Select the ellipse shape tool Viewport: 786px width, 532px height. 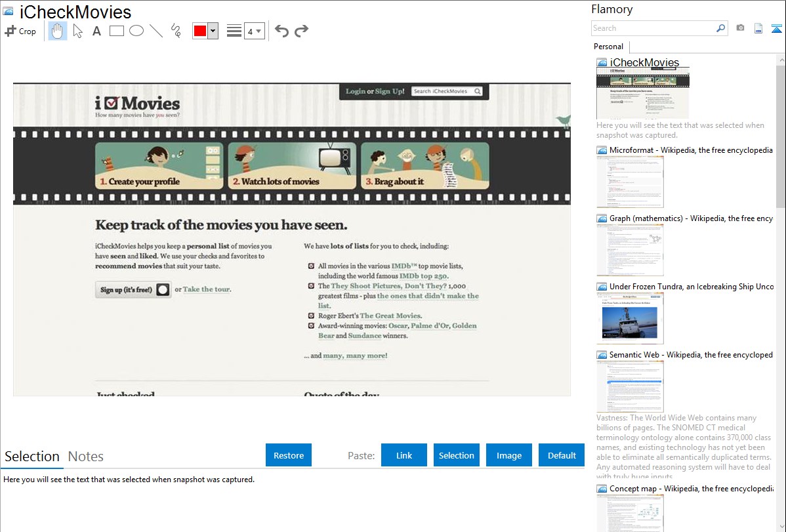pos(136,31)
